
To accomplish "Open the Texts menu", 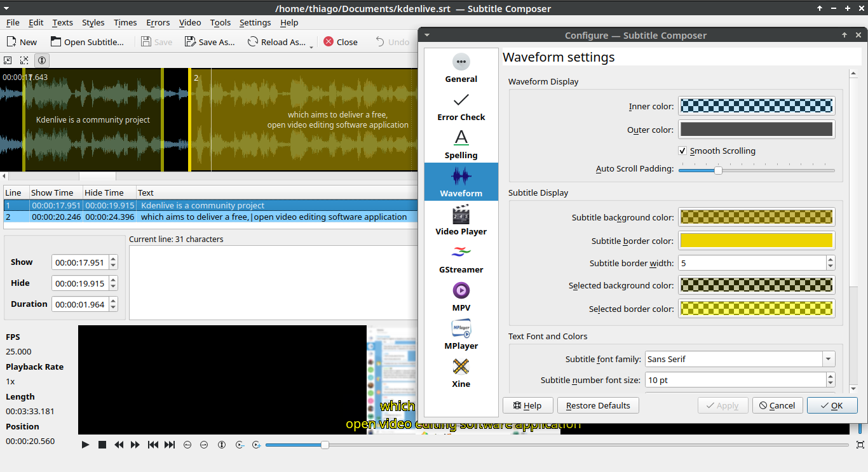I will [62, 22].
